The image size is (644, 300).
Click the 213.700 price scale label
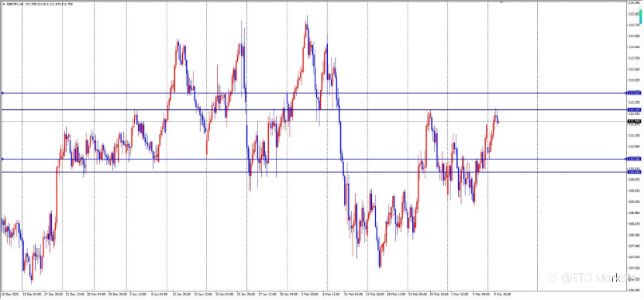click(x=634, y=58)
